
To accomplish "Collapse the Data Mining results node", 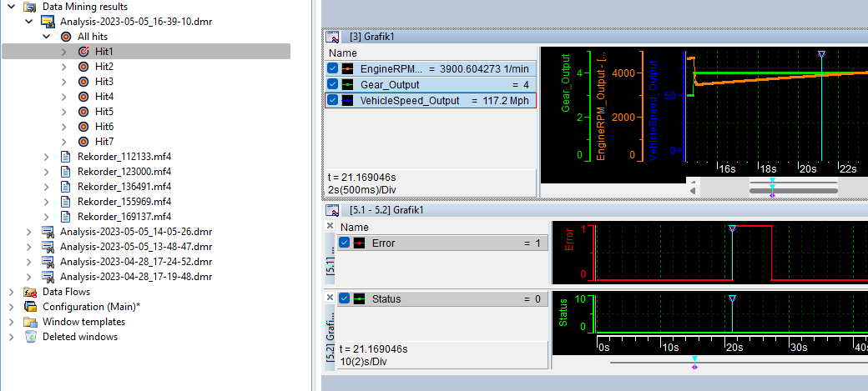I will coord(11,7).
